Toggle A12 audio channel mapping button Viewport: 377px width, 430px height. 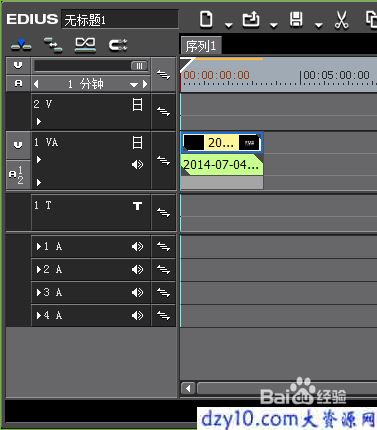click(x=18, y=175)
